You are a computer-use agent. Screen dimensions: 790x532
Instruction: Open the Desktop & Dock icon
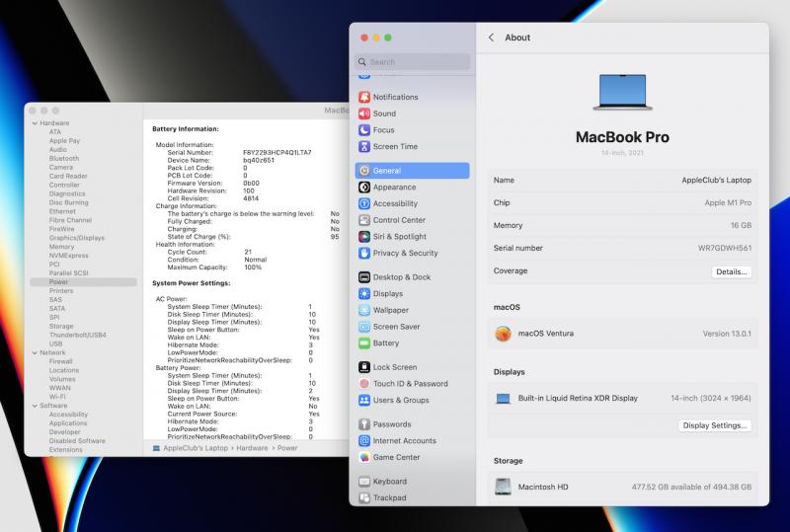[x=364, y=277]
